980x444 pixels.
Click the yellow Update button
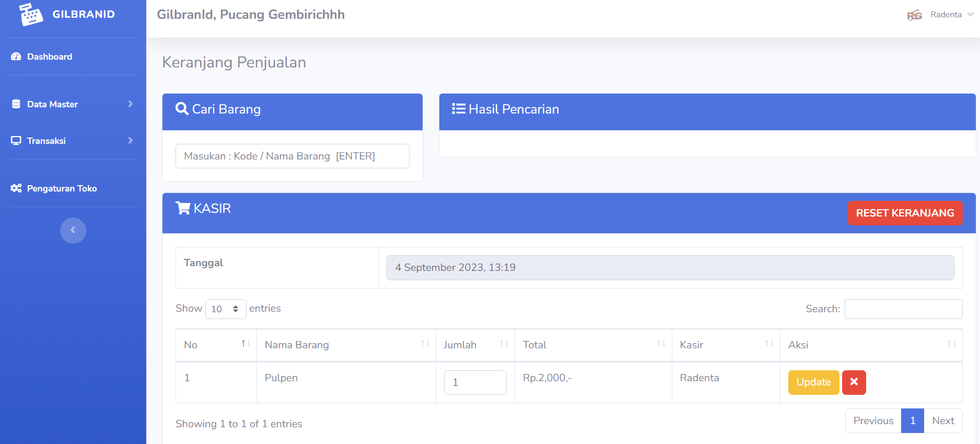click(x=813, y=382)
